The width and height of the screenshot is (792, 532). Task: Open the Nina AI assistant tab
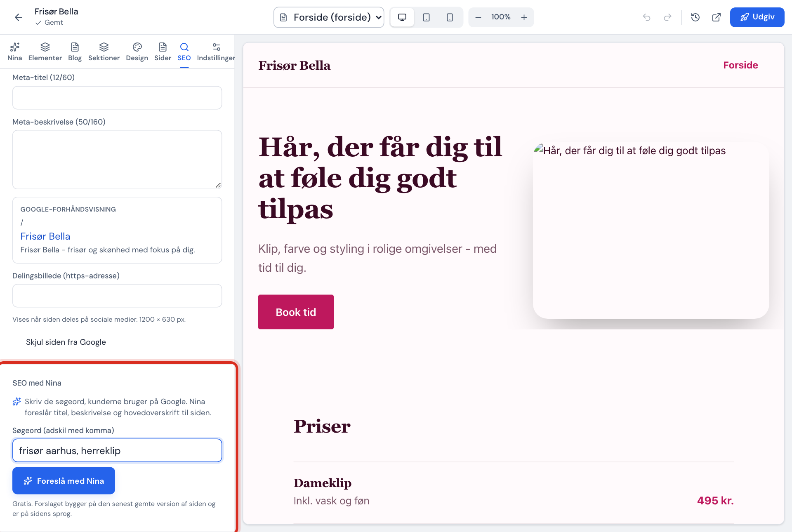point(14,52)
